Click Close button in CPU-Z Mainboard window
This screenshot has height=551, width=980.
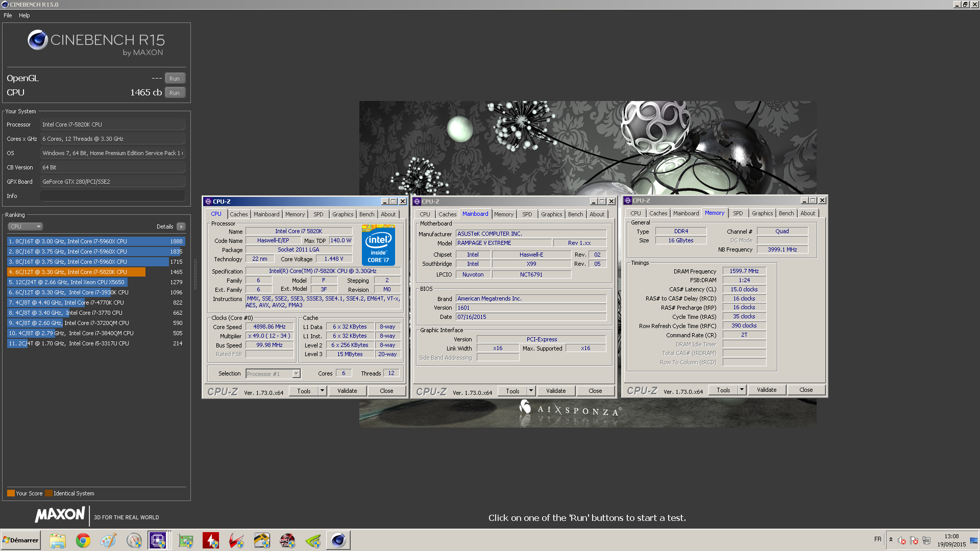[x=595, y=391]
